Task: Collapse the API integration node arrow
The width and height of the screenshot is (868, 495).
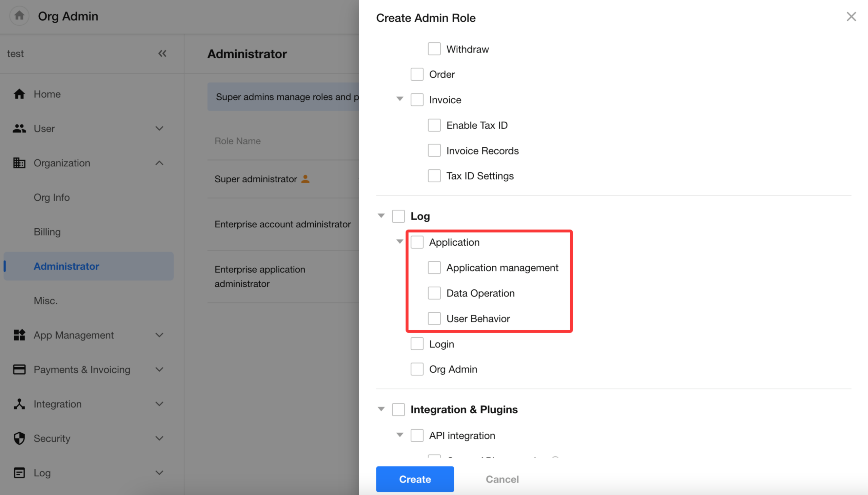Action: 400,435
